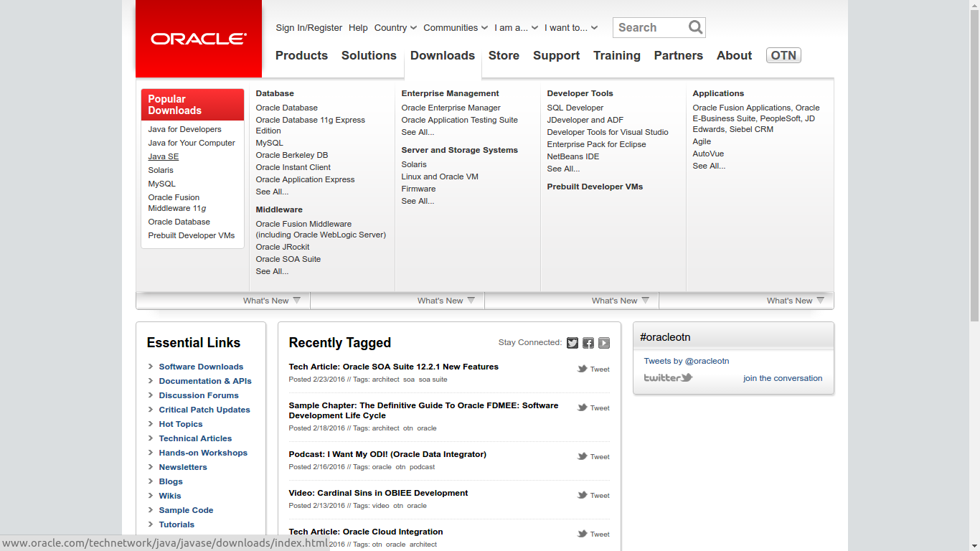Open JDeveloper and ADF link
The height and width of the screenshot is (551, 980).
tap(585, 120)
